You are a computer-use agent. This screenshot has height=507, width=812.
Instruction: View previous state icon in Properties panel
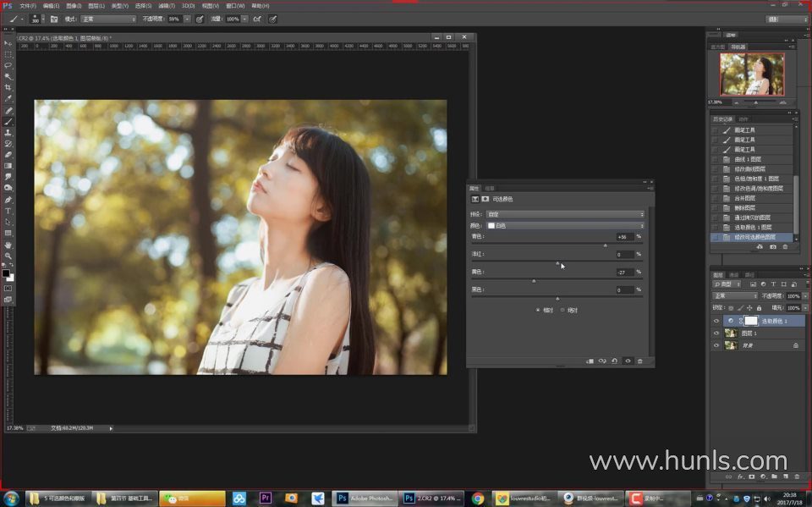point(601,361)
